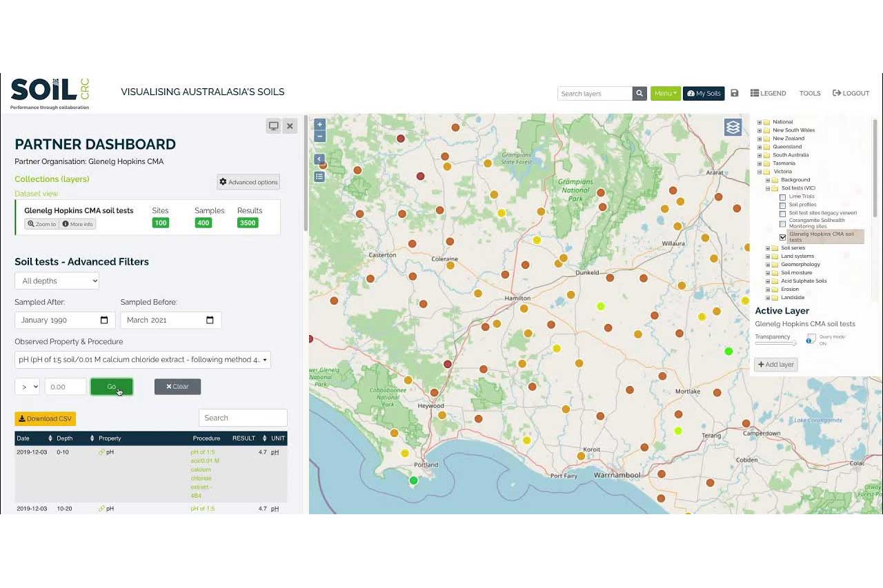Click the map list icon below the arrow
The height and width of the screenshot is (588, 883).
[319, 176]
